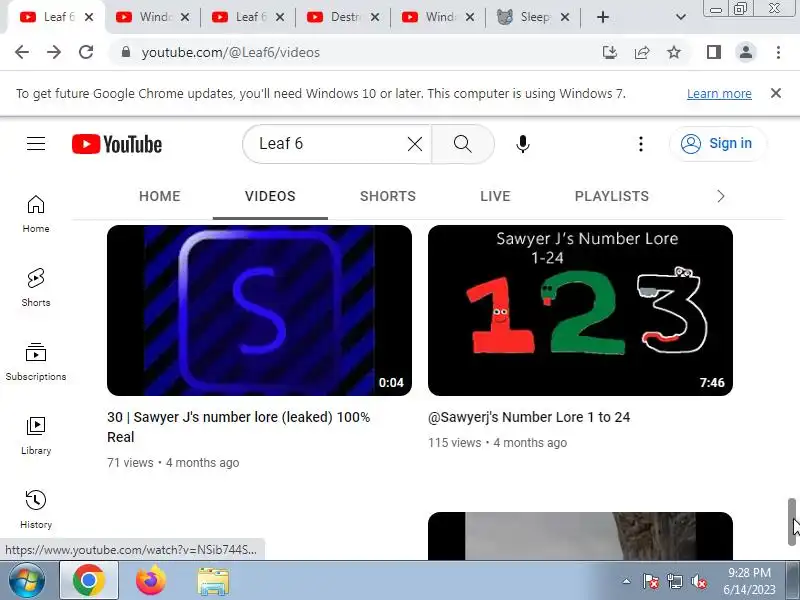Reload the current page

click(x=86, y=52)
